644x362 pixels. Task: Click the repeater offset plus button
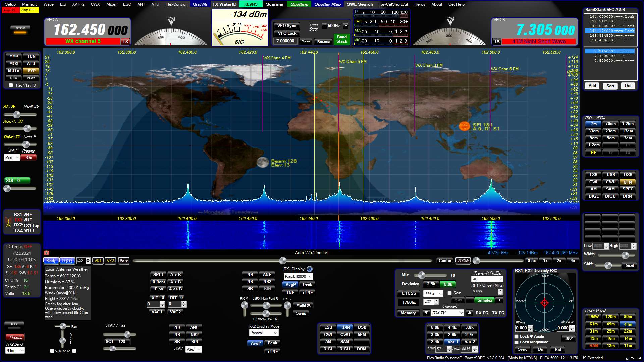[500, 300]
